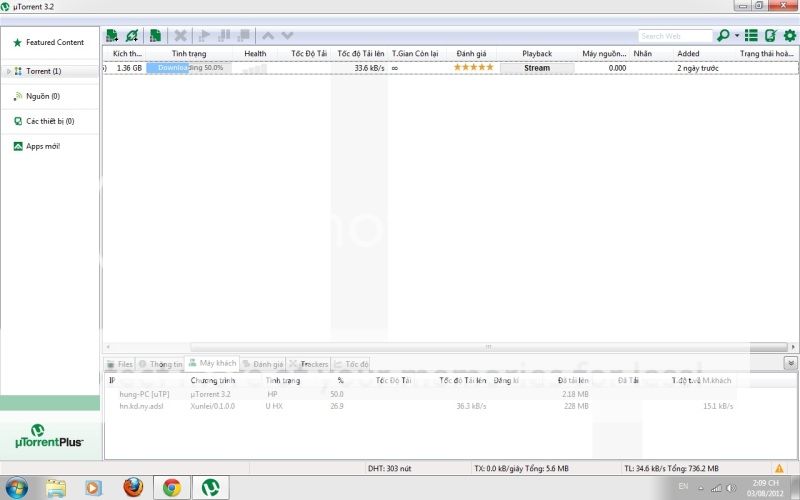Sort by T.Gian Còn lại header
The width and height of the screenshot is (800, 500).
415,54
